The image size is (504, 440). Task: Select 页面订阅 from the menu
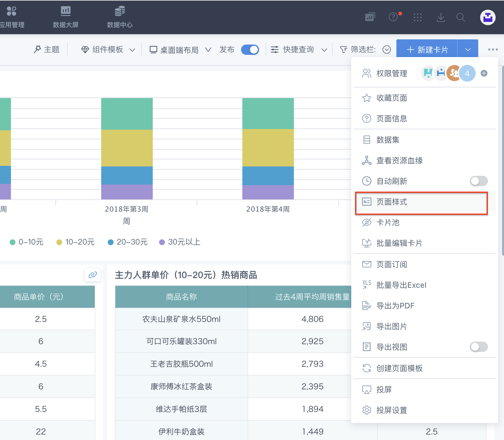(425, 264)
